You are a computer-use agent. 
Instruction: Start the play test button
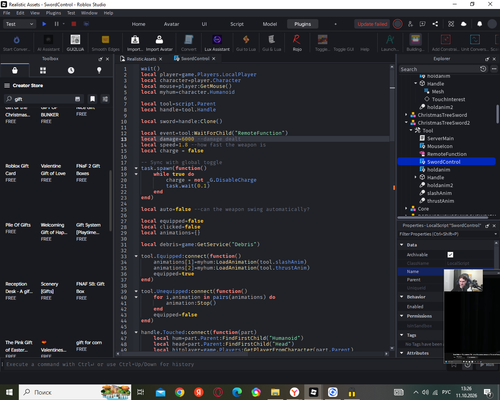pyautogui.click(x=44, y=24)
